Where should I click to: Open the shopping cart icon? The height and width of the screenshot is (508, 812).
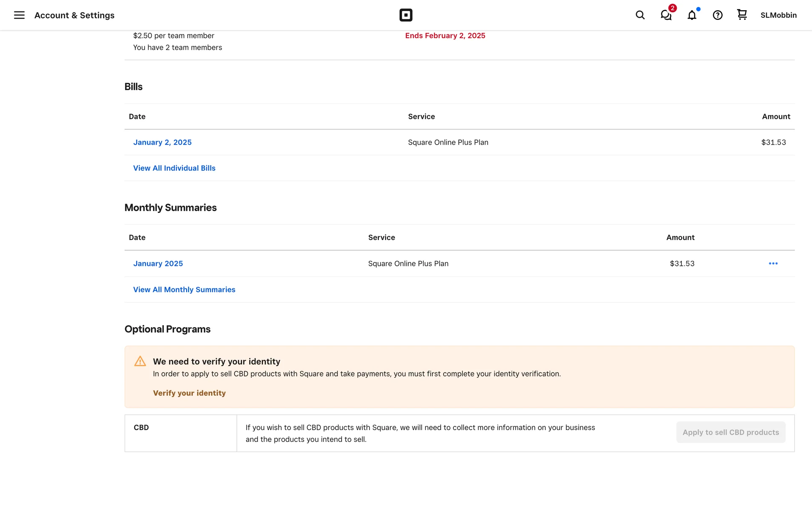(742, 15)
